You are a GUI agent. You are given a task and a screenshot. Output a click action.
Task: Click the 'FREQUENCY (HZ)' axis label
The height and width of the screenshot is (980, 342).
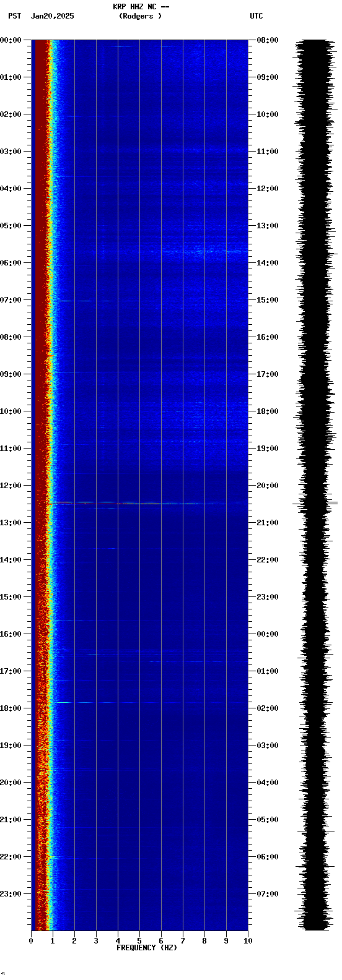[147, 948]
